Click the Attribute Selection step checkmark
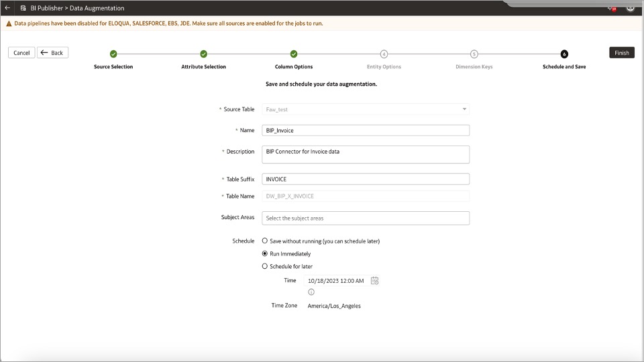 203,54
